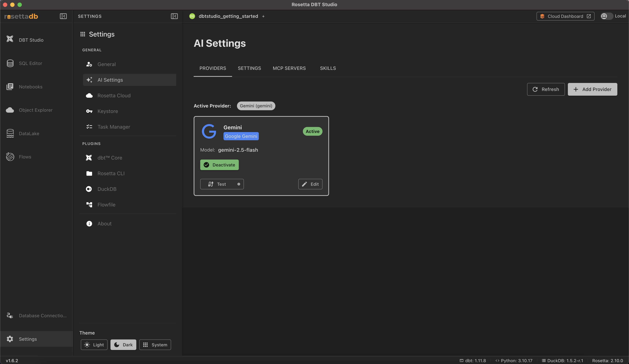Click the rosettadb logo
629x364 pixels.
click(21, 16)
